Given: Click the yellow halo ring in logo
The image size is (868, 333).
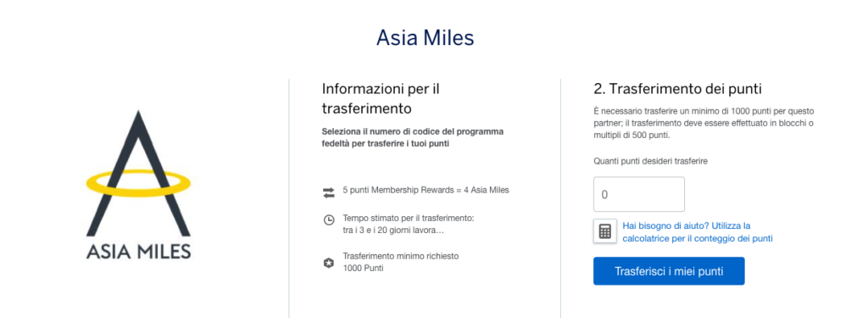Looking at the screenshot, I should [138, 180].
